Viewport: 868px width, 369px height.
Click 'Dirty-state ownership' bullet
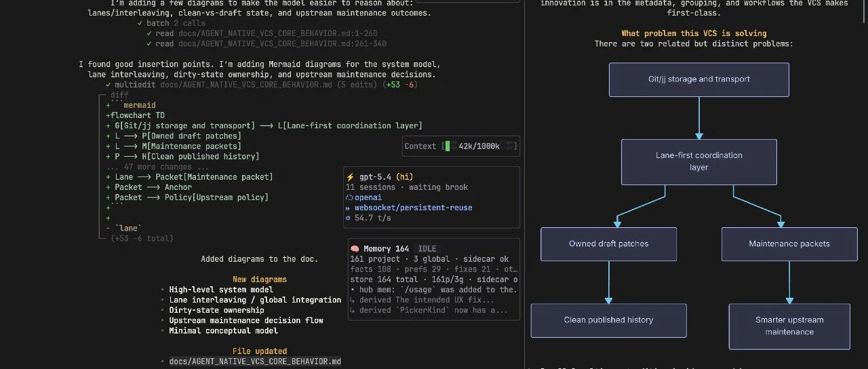click(x=216, y=310)
